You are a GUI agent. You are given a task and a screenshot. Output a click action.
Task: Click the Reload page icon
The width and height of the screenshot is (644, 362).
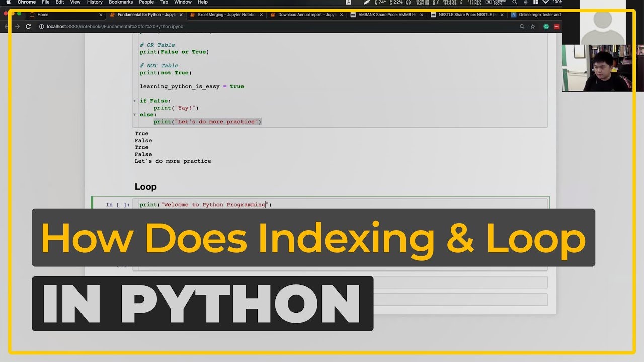click(x=28, y=26)
